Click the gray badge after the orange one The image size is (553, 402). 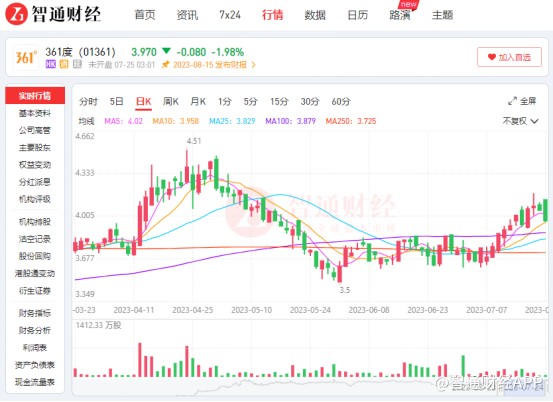coord(77,64)
